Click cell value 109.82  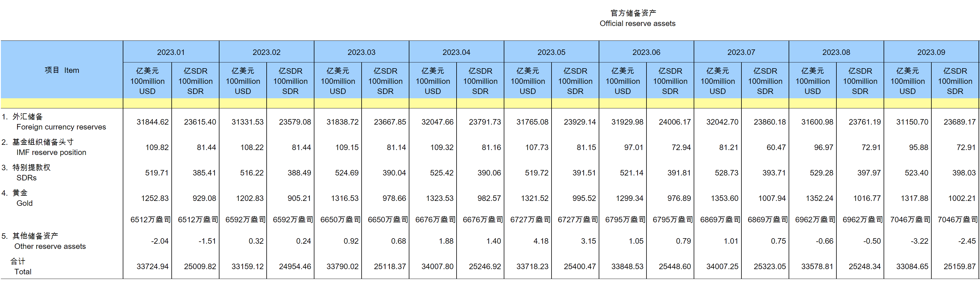tap(157, 147)
